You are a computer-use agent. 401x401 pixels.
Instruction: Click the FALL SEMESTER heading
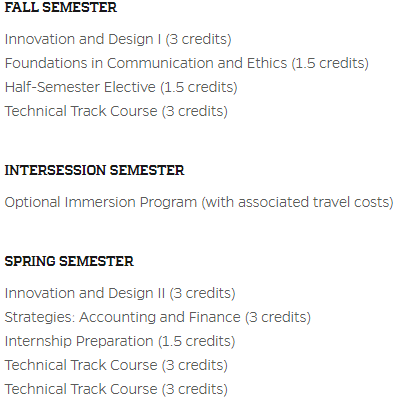(61, 8)
